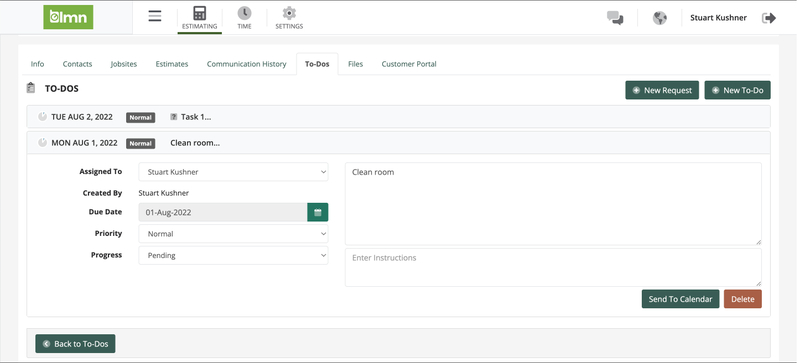The width and height of the screenshot is (800, 363).
Task: Switch to the Contacts tab
Action: point(78,64)
